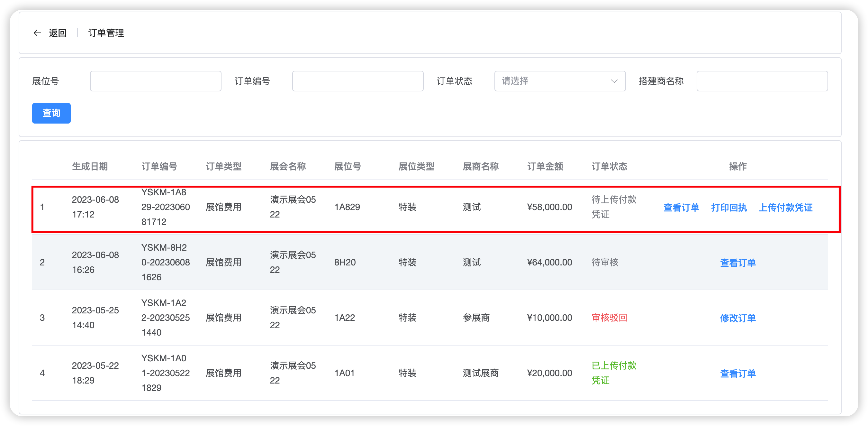Click the date 2023-06-08 16:26
The image size is (868, 426).
[x=95, y=262]
